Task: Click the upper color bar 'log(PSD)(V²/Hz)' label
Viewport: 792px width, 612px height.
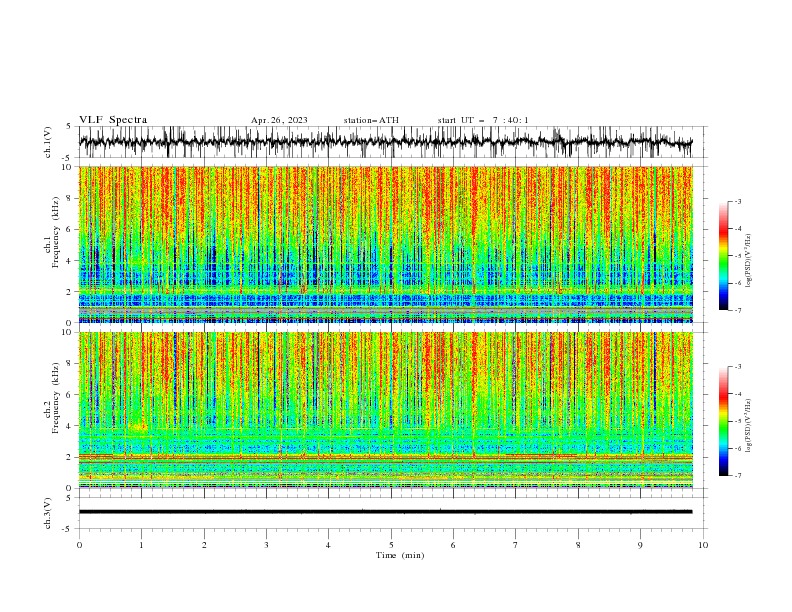Action: [749, 261]
